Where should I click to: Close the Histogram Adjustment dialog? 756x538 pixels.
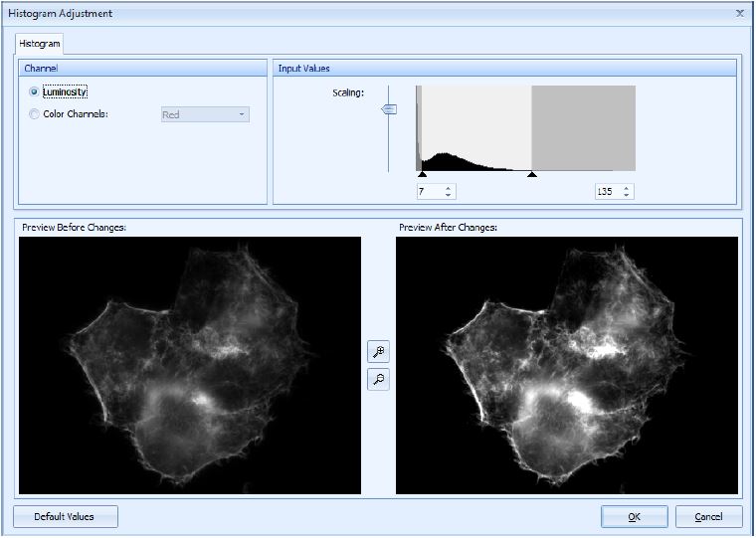click(739, 14)
